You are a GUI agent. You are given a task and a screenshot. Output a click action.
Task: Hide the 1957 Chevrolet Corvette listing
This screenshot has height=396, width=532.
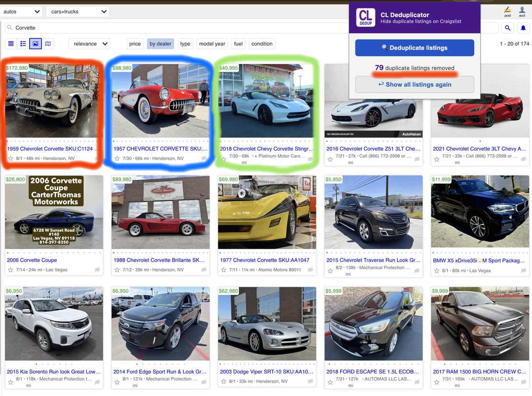click(x=204, y=158)
